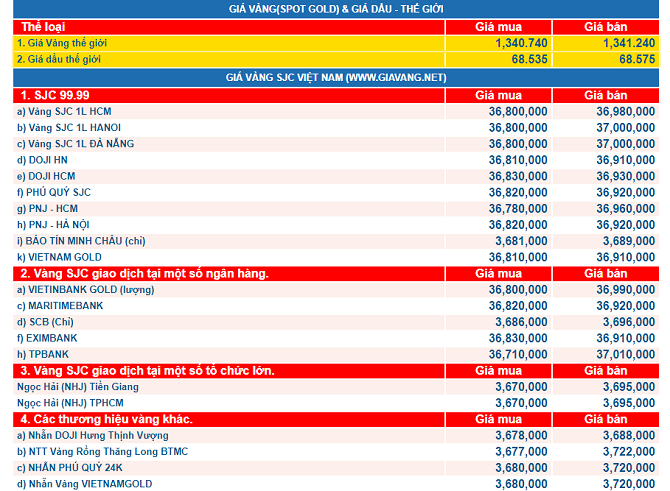Image resolution: width=670 pixels, height=491 pixels.
Task: Click the 'GIÁ VÀNG(SPOT GOLD) & GIÁ DẦU' header
Action: [336, 9]
